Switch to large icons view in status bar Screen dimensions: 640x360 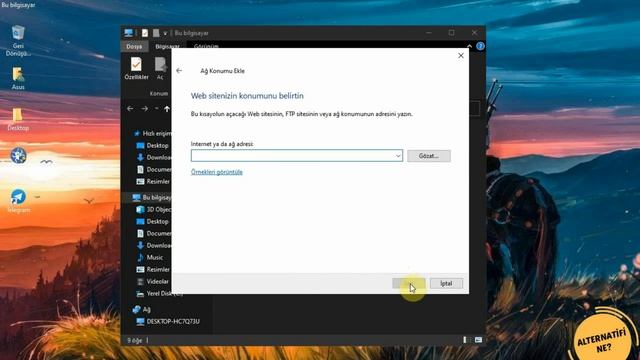pyautogui.click(x=478, y=340)
